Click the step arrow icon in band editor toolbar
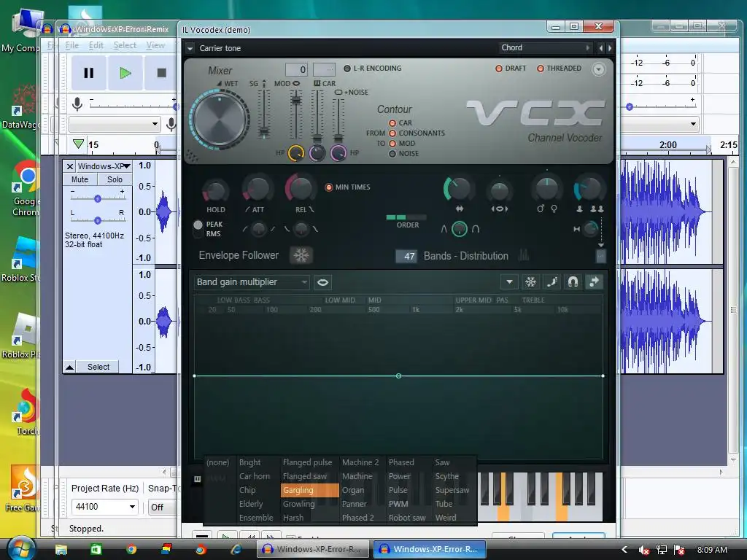Image resolution: width=747 pixels, height=560 pixels. pos(594,282)
